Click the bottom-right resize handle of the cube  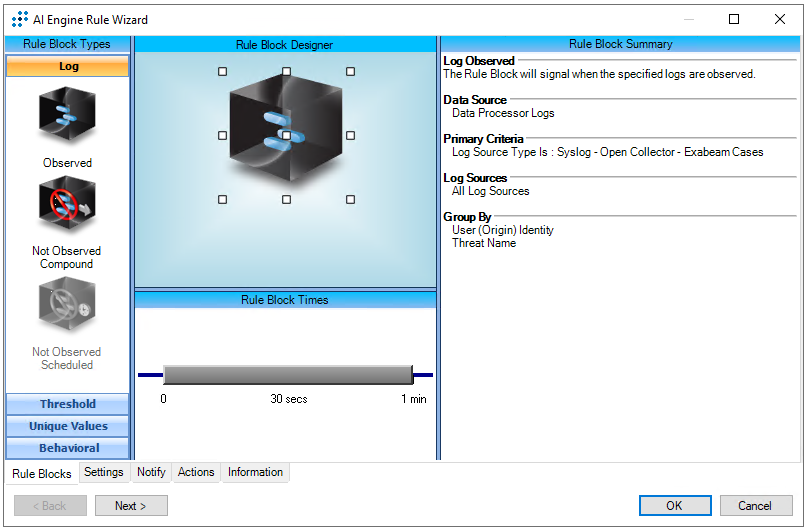pos(350,199)
